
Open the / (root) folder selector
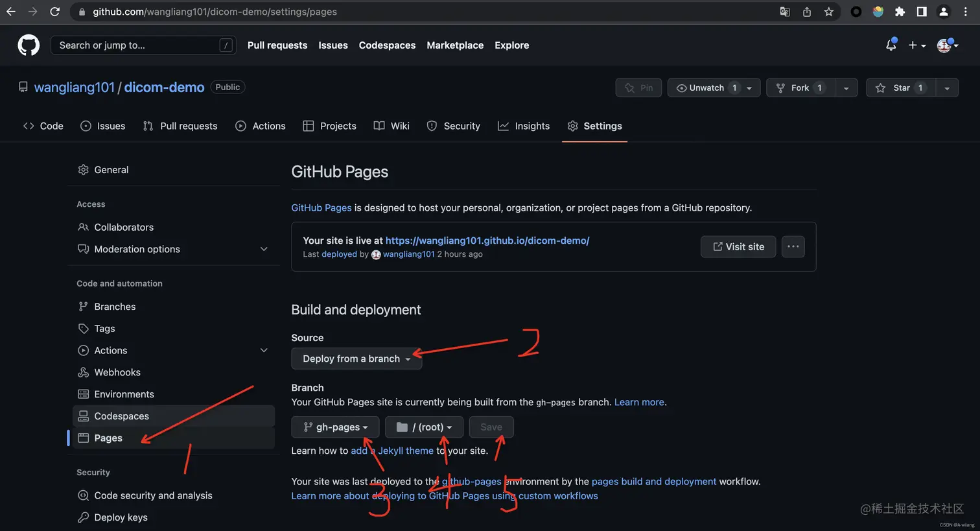click(x=424, y=427)
